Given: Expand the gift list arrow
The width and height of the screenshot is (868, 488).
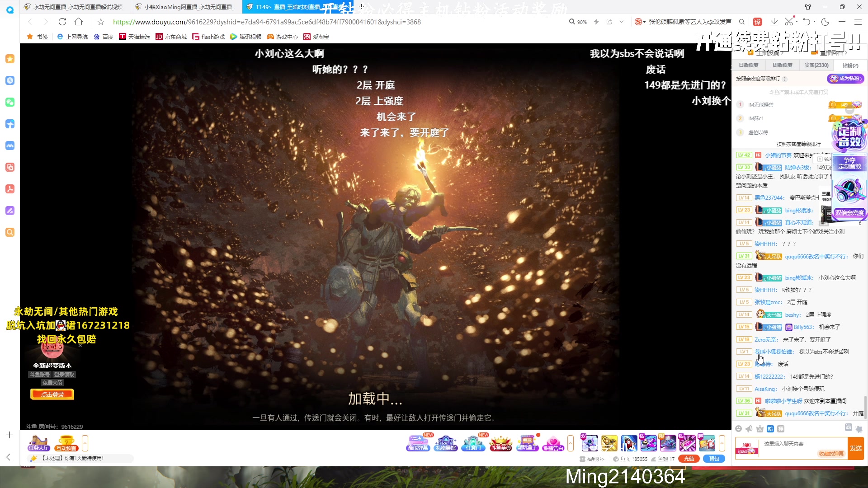Looking at the screenshot, I should click(722, 443).
